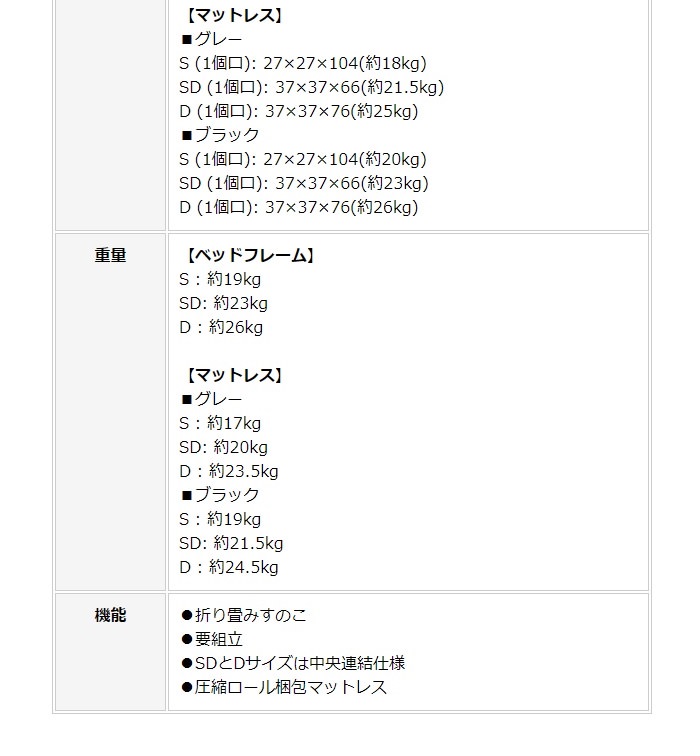Click the 折り畳みすのこ feature bullet
Viewport: 700px width, 756px height.
click(243, 615)
